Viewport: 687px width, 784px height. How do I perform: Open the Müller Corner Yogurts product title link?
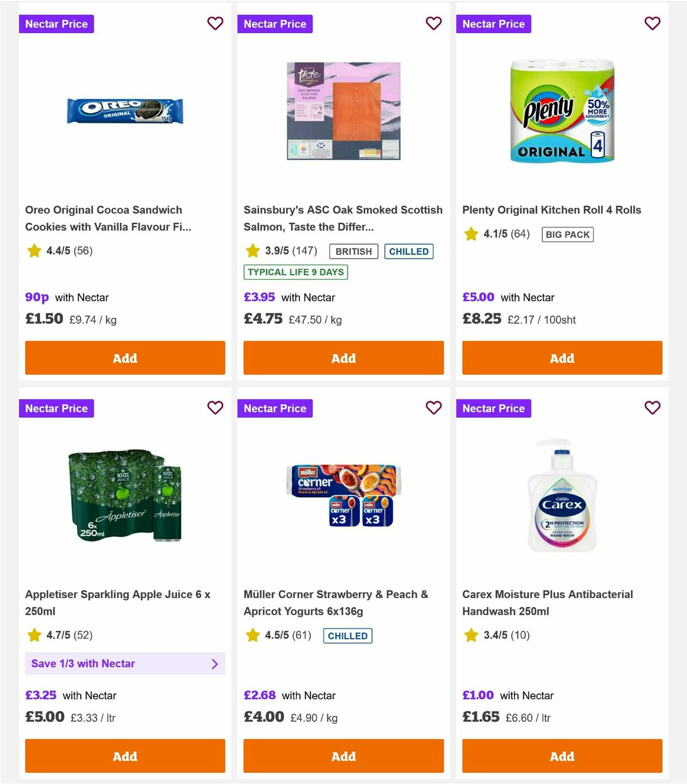pos(335,603)
